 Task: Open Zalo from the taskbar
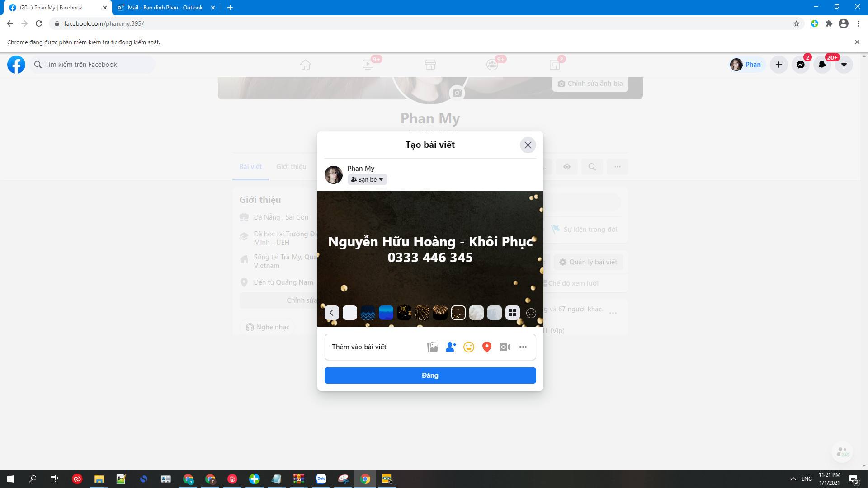[321, 479]
